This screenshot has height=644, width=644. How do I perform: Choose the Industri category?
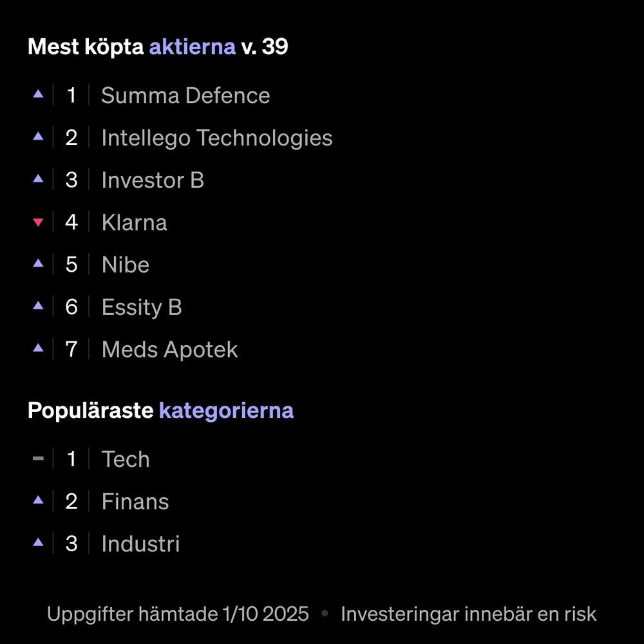pos(140,544)
